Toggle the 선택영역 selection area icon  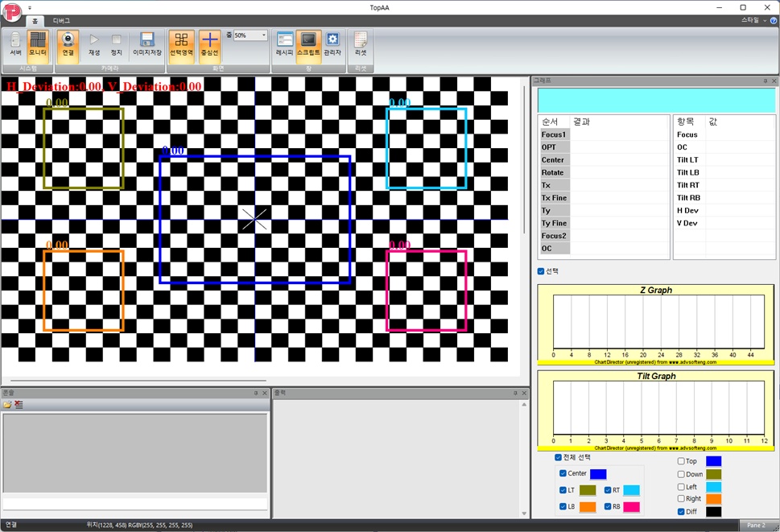tap(182, 44)
